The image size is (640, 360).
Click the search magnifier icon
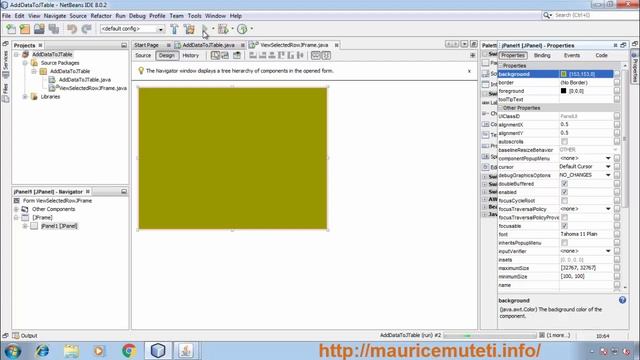547,15
